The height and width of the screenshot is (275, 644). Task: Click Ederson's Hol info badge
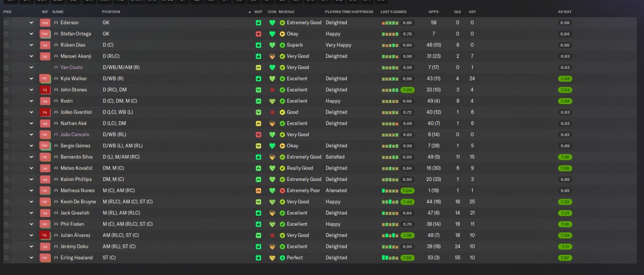[45, 23]
